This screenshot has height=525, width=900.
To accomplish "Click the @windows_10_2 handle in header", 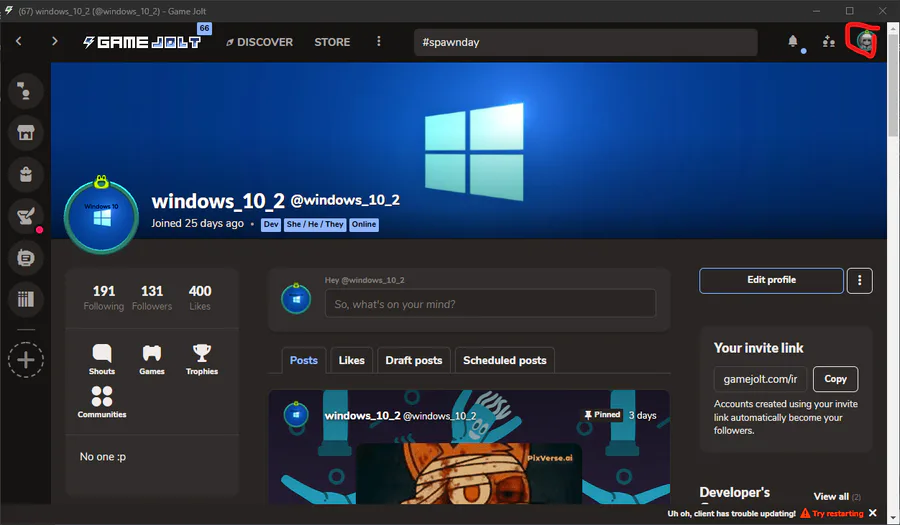I will [345, 200].
